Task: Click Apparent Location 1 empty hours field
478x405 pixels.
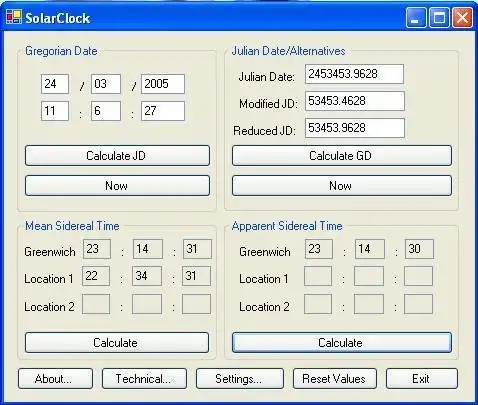Action: coord(318,276)
